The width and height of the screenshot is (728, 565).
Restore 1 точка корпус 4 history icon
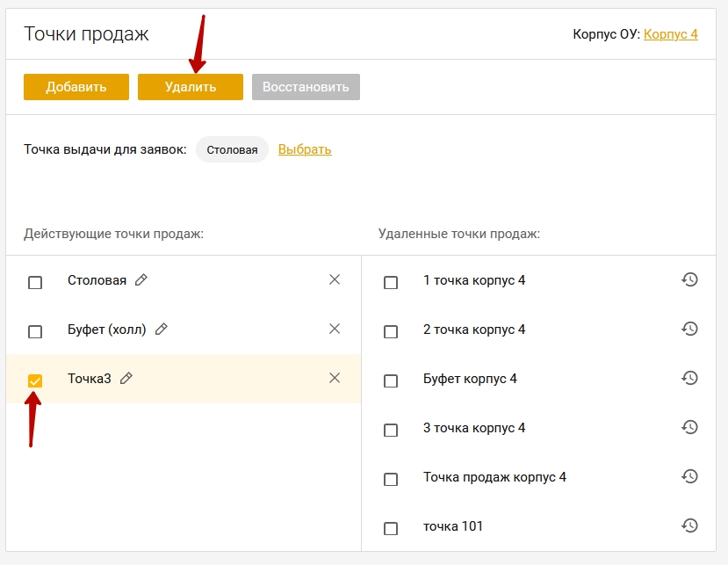point(690,279)
